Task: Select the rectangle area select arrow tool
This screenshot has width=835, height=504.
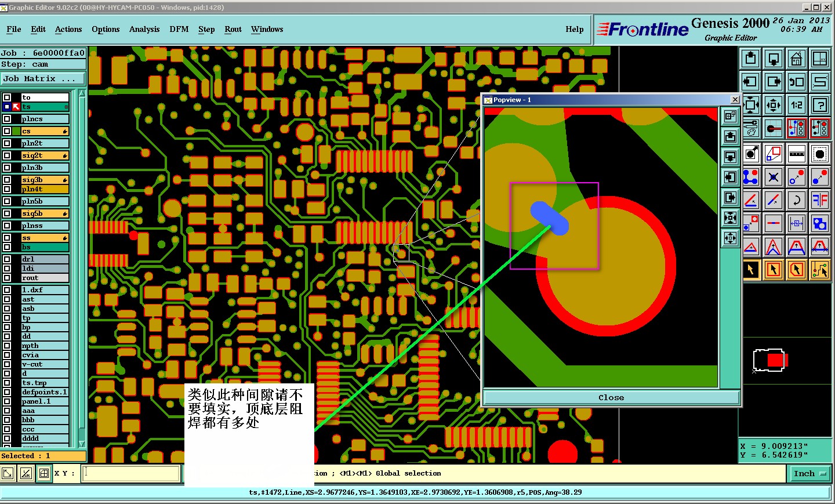Action: 774,270
